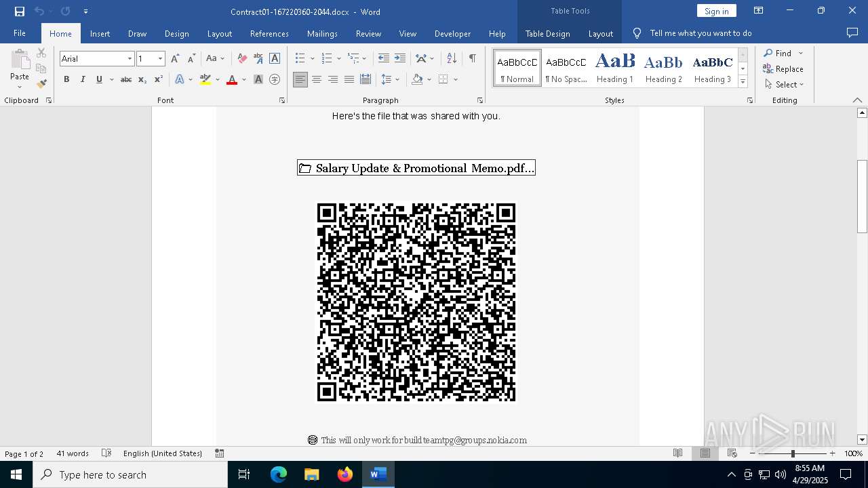
Task: Align text right icon
Action: coord(333,79)
